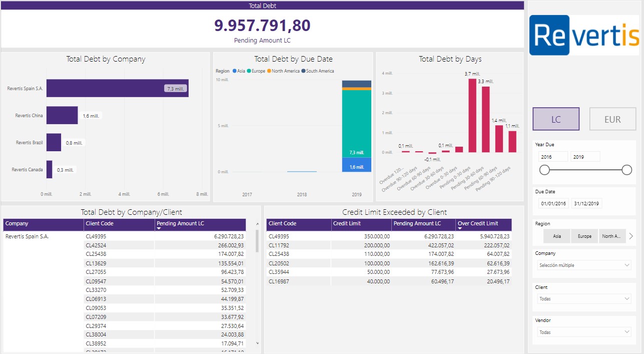Click the Due Date start date field

553,203
